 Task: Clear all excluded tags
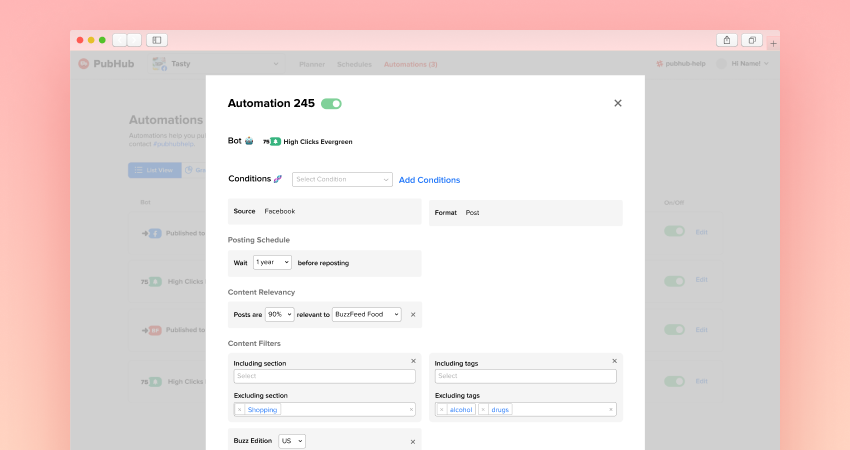(610, 410)
